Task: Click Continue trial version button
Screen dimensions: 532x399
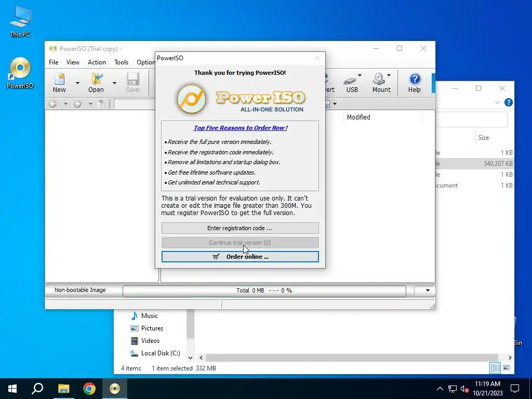Action: (x=240, y=243)
